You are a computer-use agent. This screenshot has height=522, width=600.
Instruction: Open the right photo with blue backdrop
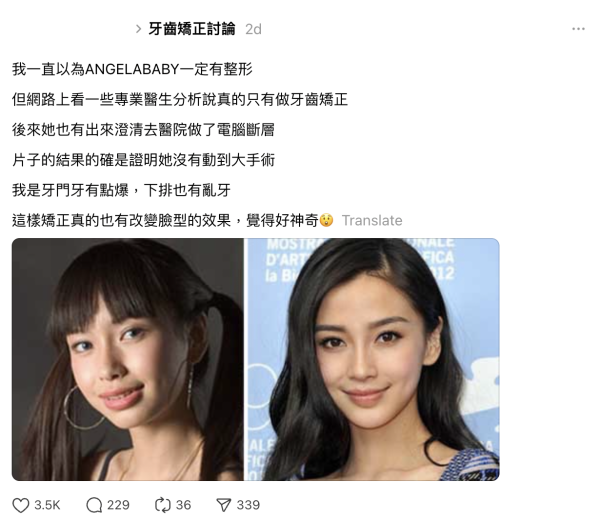pyautogui.click(x=373, y=359)
